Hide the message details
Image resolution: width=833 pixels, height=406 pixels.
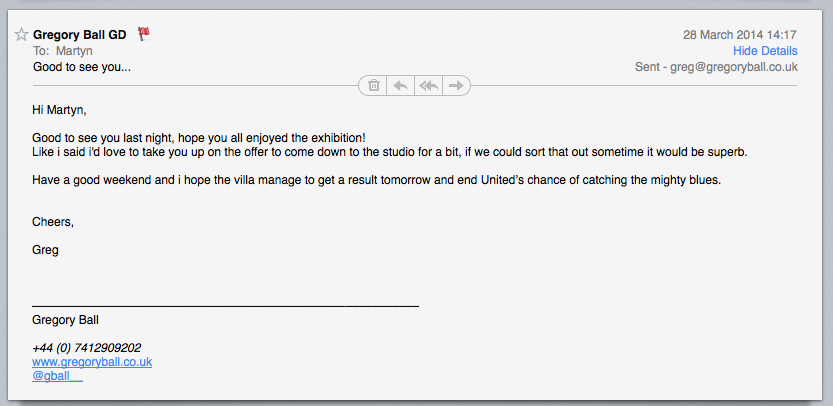[x=765, y=51]
